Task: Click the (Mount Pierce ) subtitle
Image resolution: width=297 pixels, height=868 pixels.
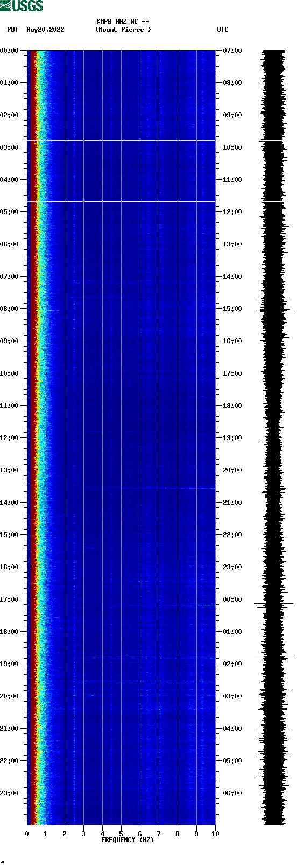Action: 123,30
